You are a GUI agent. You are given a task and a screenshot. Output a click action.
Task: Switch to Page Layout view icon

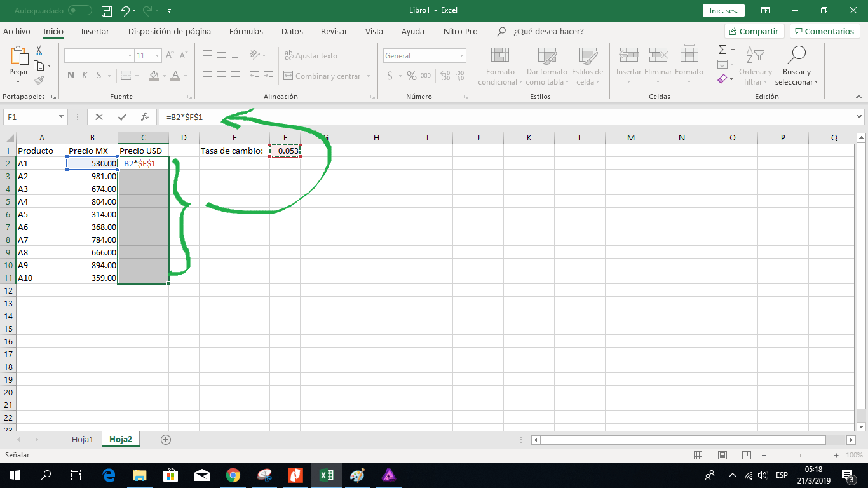click(722, 455)
